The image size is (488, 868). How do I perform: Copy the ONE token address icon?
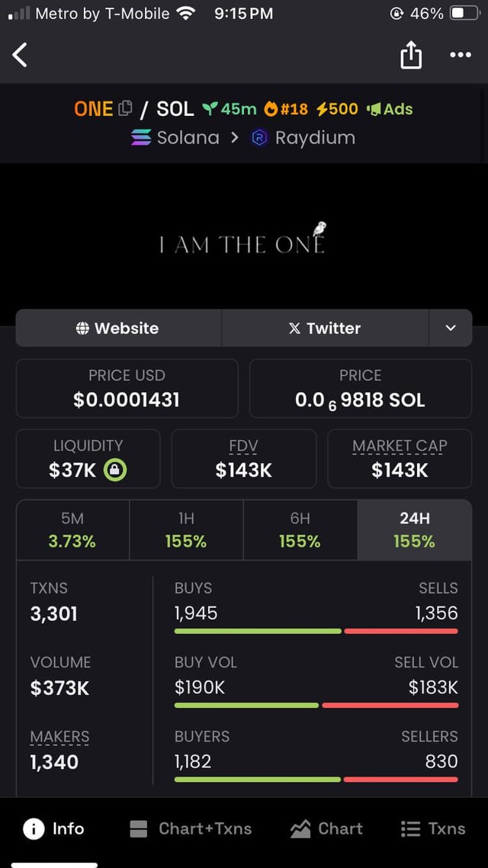pos(126,109)
